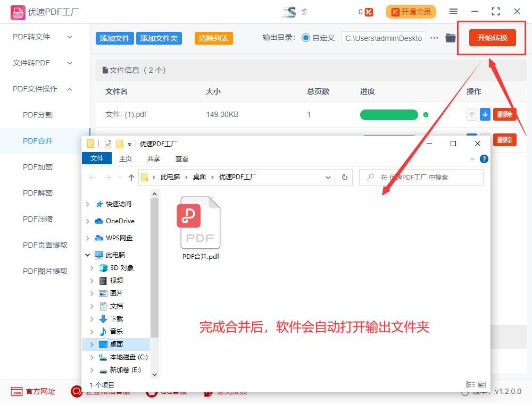
Task: Click the VIP coin icon in title bar
Action: (x=369, y=11)
